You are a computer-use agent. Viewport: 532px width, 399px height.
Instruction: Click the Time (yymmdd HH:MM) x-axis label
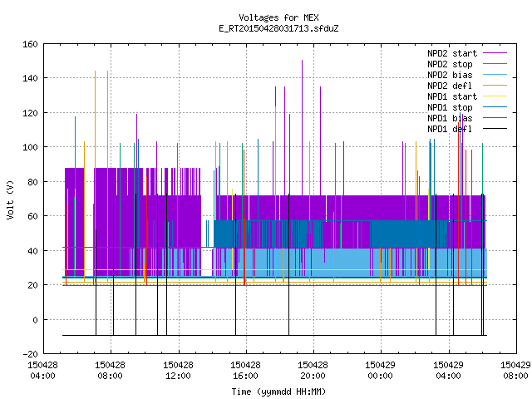point(278,392)
